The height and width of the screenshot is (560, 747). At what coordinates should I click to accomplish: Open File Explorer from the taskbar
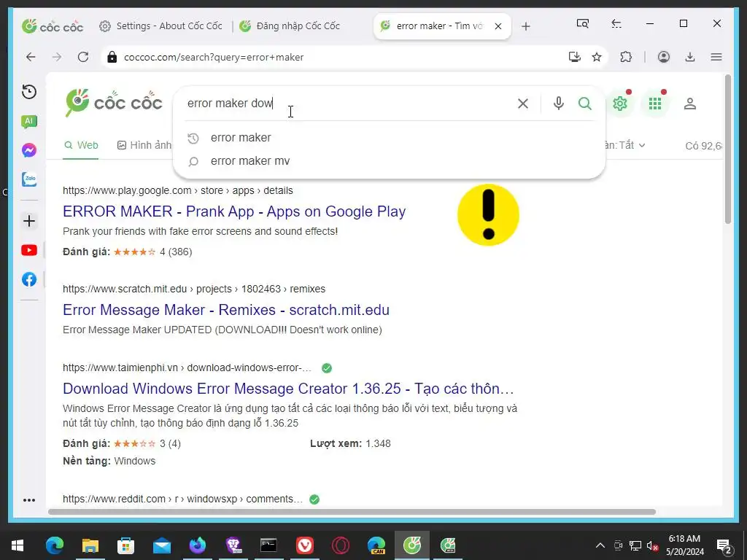click(x=90, y=545)
